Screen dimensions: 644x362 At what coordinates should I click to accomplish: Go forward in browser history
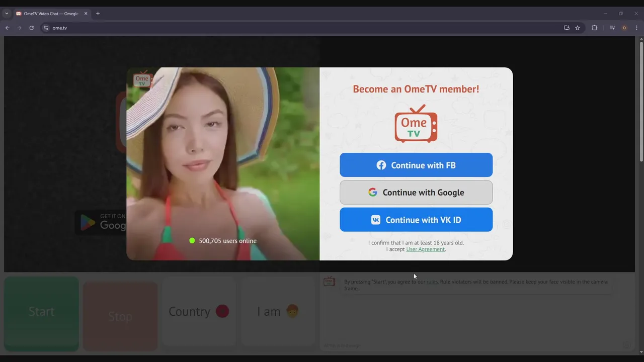[19, 28]
